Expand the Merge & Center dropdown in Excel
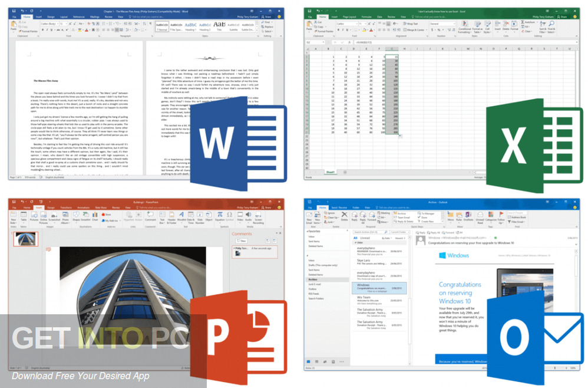588x388 pixels. point(427,30)
